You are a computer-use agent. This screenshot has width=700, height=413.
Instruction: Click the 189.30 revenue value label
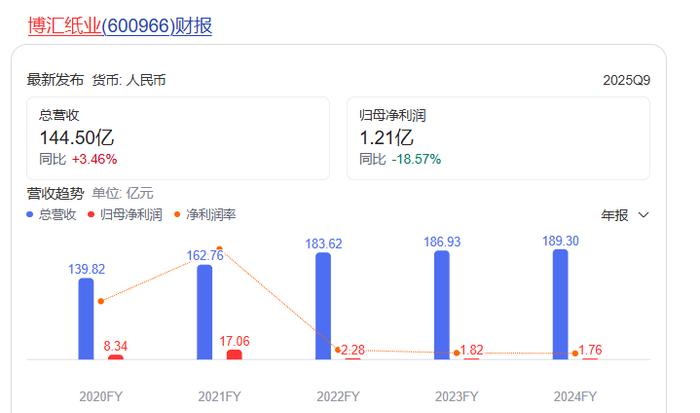click(560, 241)
